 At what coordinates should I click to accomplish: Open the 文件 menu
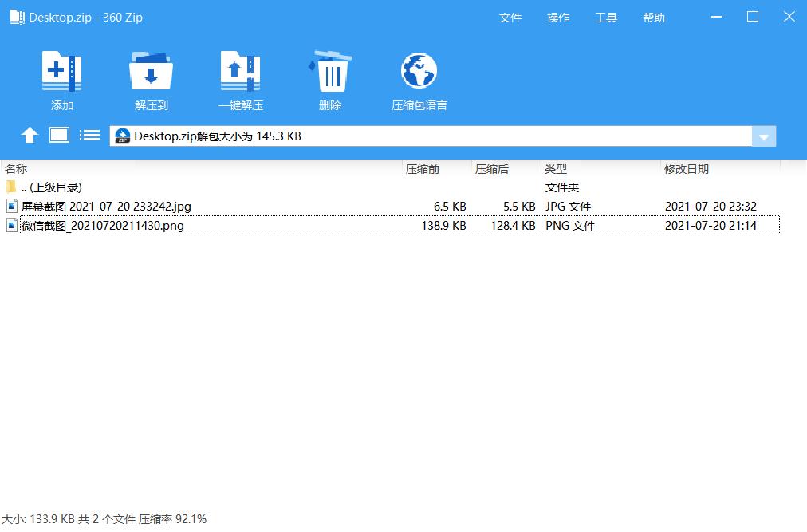[510, 17]
